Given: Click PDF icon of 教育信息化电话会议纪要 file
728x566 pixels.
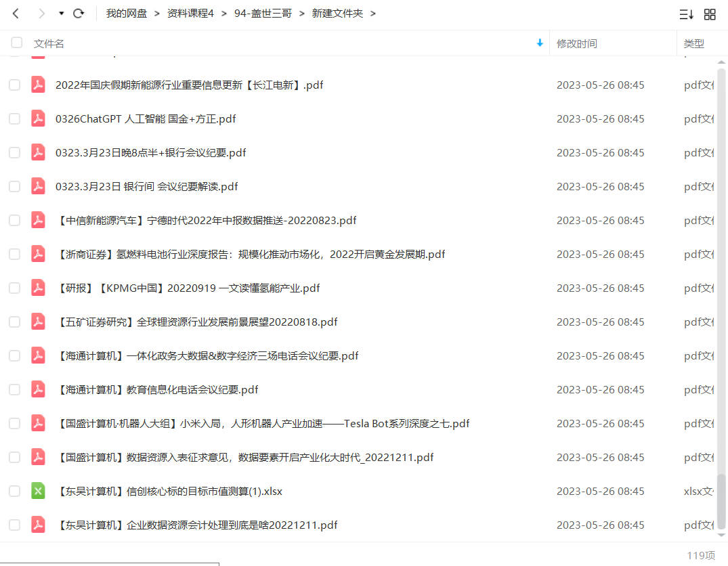Looking at the screenshot, I should [38, 389].
